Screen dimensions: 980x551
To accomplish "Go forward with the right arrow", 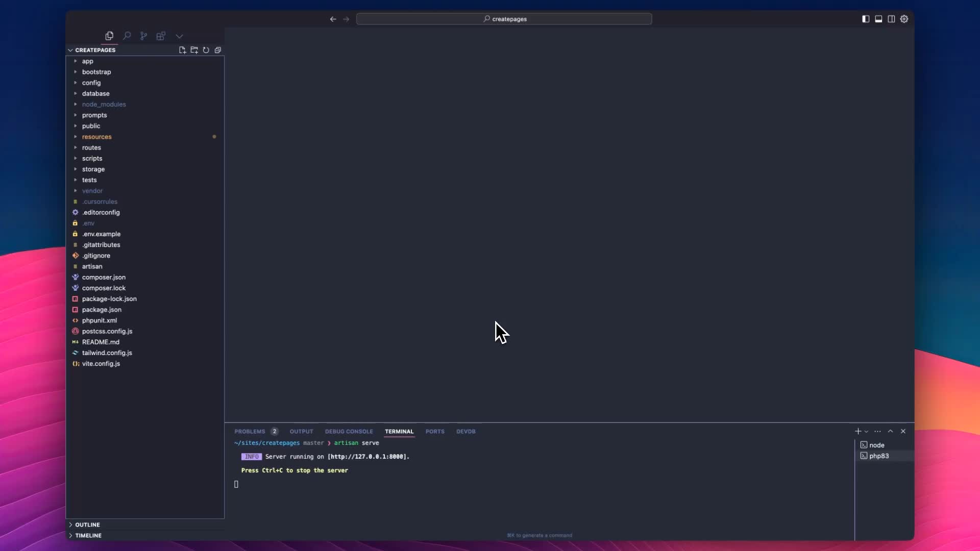I will click(346, 19).
